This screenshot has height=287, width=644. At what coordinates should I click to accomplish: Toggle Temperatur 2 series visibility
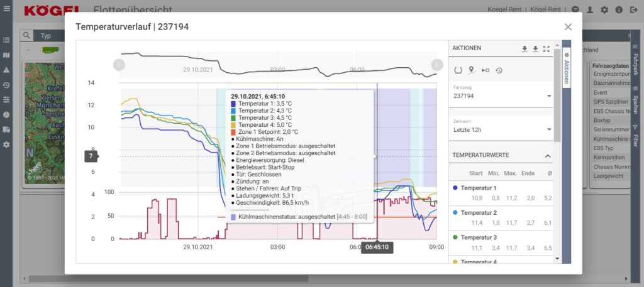point(478,213)
